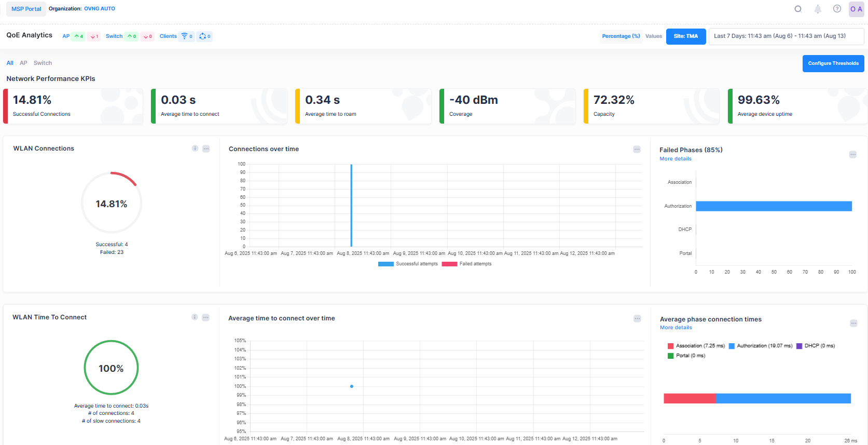Toggle the Failed attempts legend series
This screenshot has width=868, height=445.
click(466, 264)
